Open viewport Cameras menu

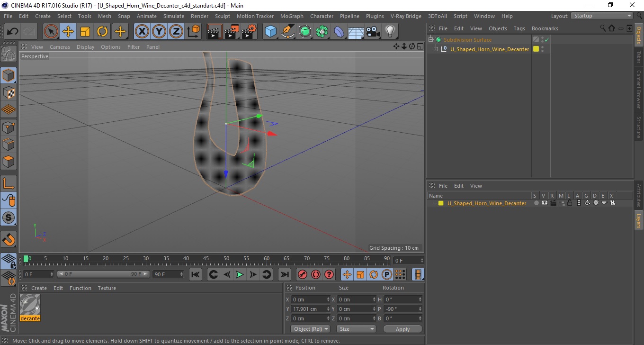click(x=60, y=47)
